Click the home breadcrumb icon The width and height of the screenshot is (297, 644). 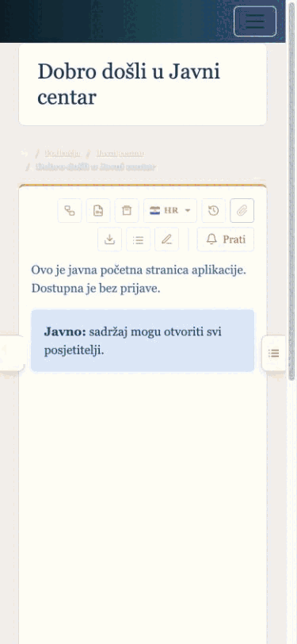[x=25, y=154]
